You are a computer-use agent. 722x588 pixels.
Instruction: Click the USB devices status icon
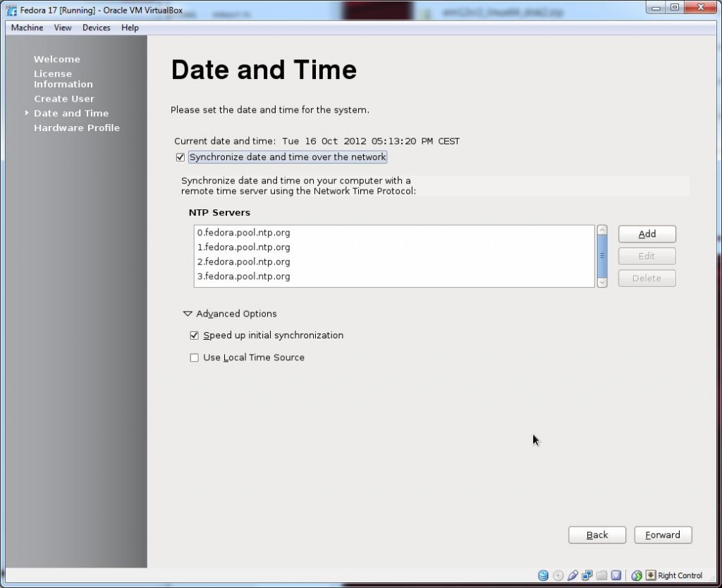[573, 575]
